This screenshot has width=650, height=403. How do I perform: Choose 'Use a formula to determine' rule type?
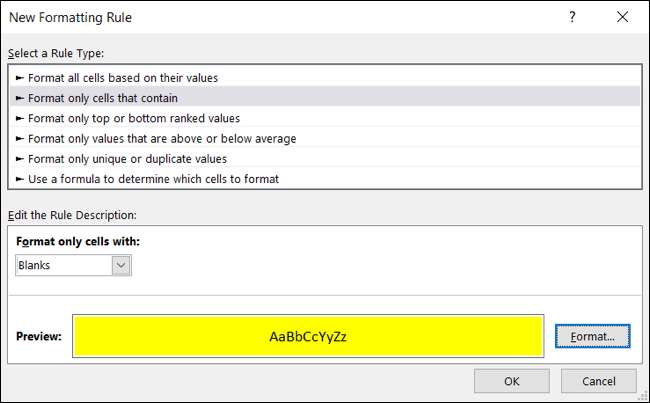click(x=153, y=179)
